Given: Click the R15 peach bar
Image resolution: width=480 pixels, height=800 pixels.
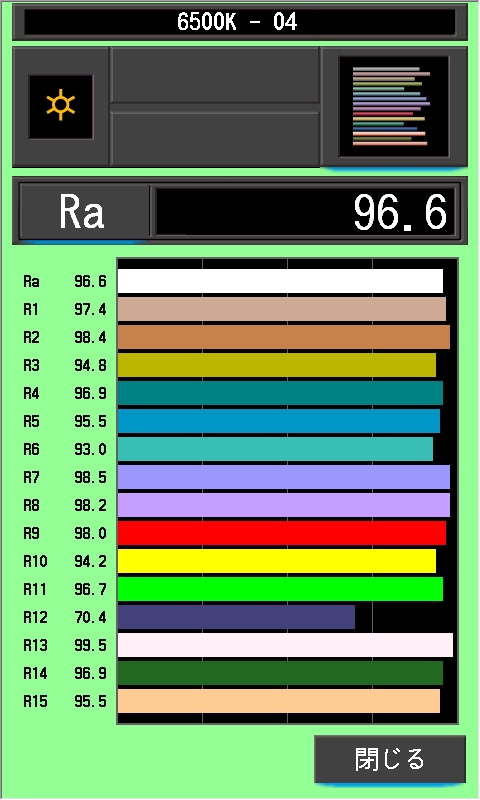Looking at the screenshot, I should point(279,701).
